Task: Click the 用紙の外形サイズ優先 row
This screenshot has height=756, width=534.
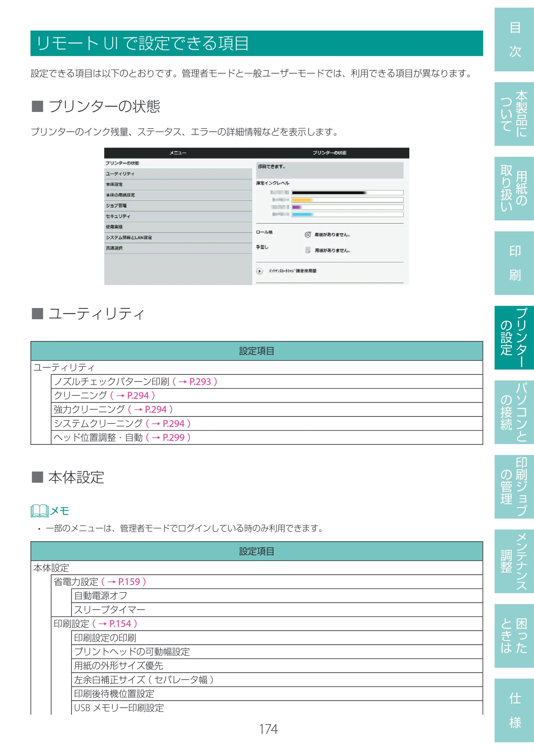Action: [x=277, y=666]
